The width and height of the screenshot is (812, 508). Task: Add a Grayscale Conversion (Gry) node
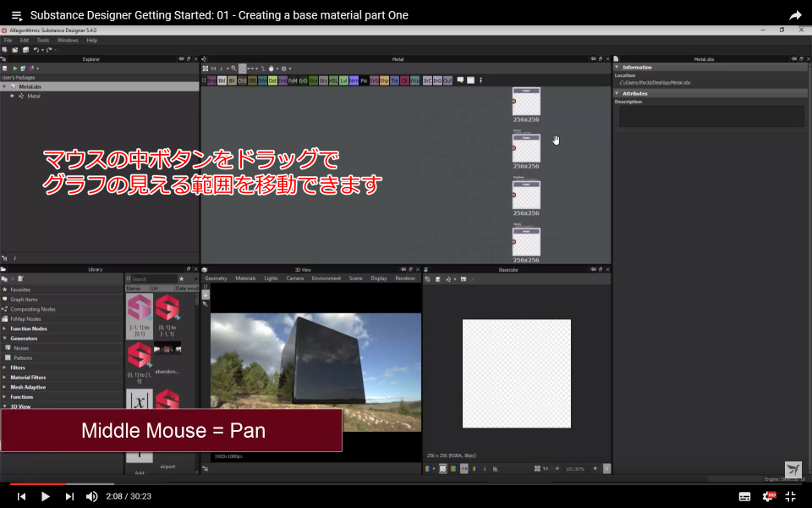[x=323, y=81]
